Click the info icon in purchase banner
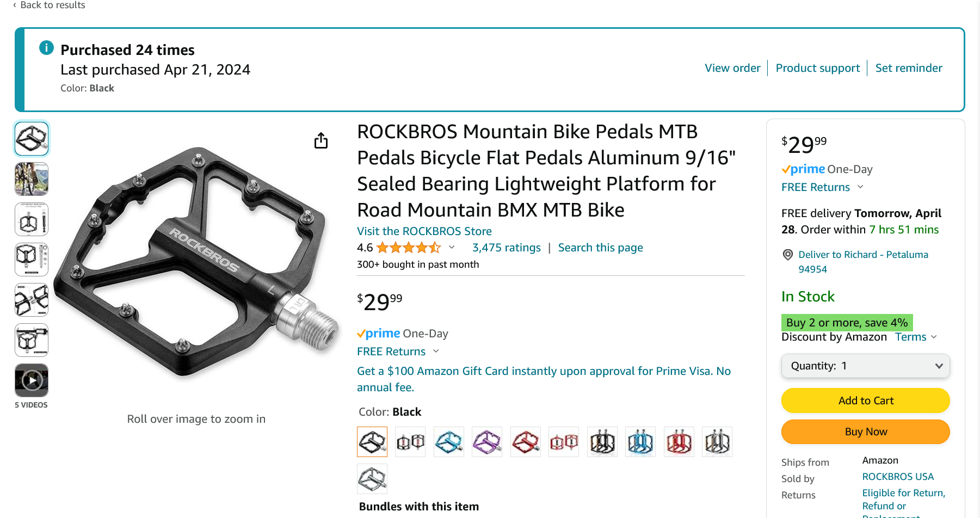 coord(47,48)
